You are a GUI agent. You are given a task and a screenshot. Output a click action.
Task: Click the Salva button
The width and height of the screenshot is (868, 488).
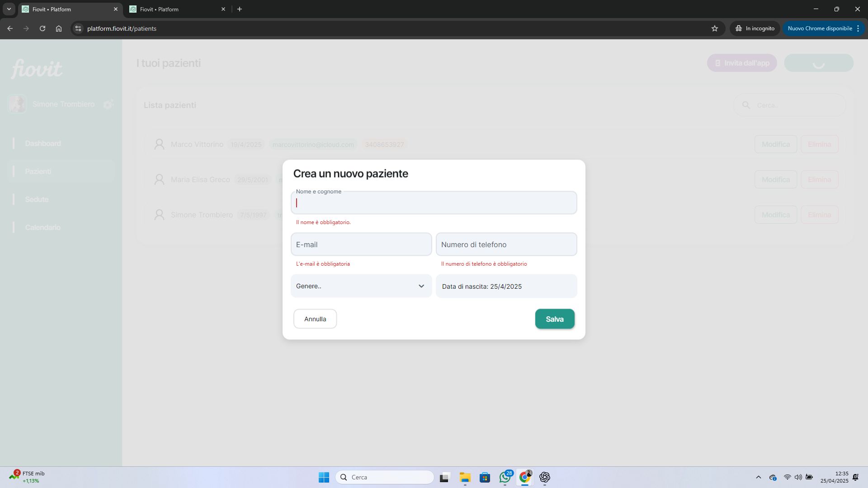(555, 319)
